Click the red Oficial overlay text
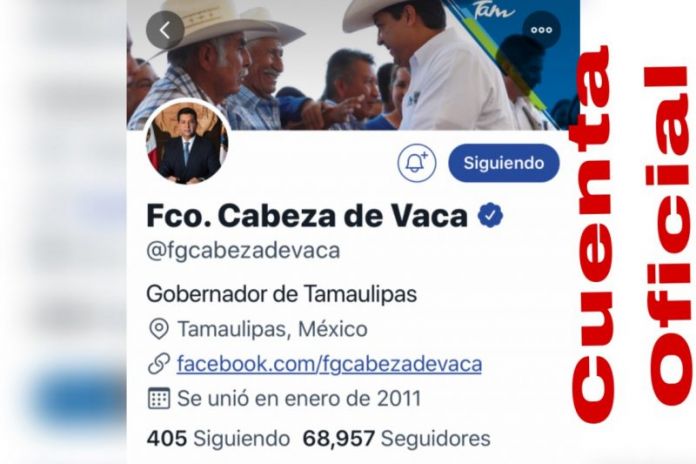 (x=673, y=236)
